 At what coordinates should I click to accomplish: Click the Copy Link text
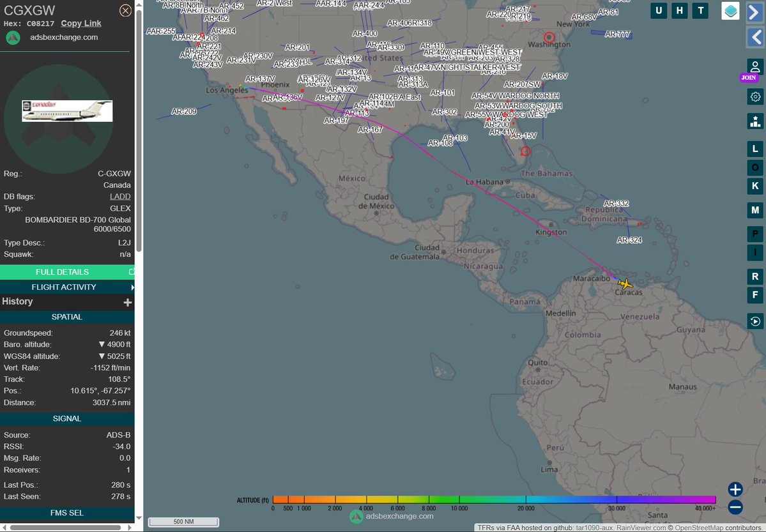(80, 23)
